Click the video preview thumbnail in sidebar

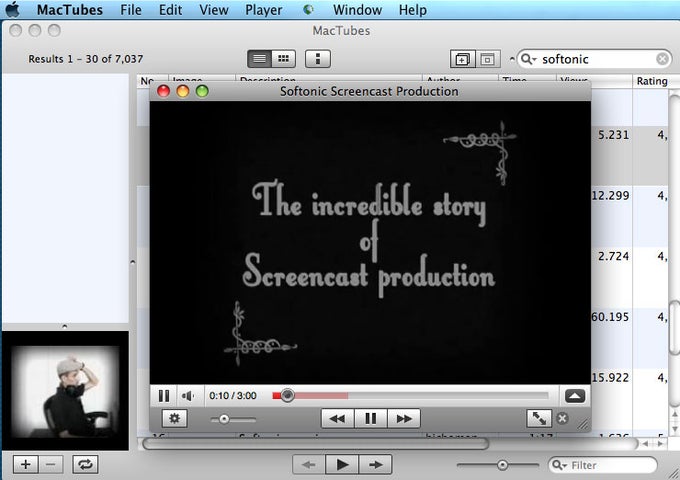point(65,391)
